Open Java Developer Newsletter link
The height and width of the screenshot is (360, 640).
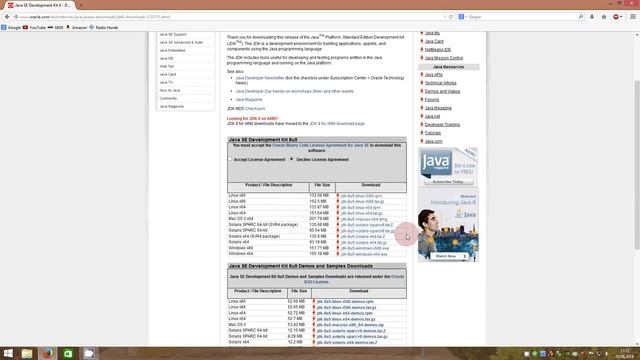coord(260,78)
